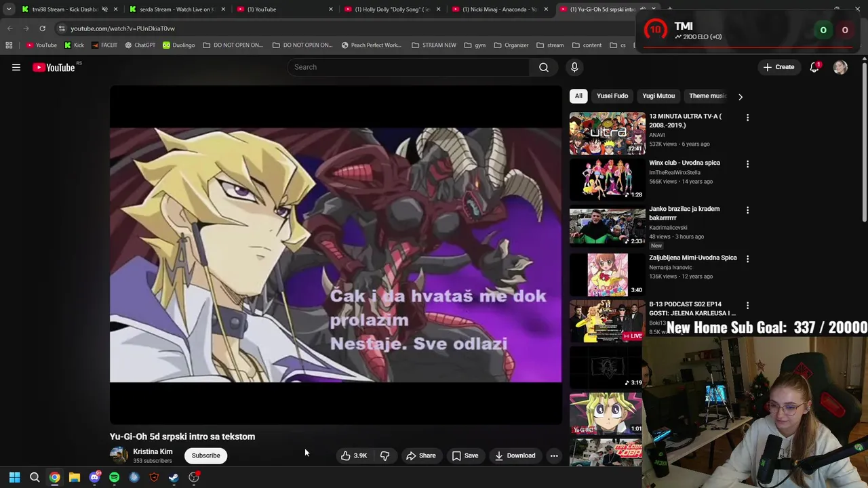Go back in browser history

click(9, 28)
